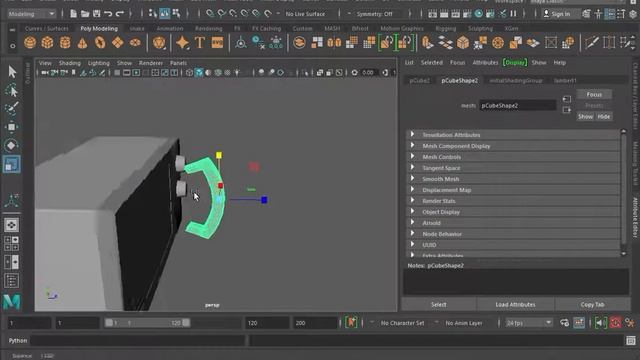Screen dimensions: 640x360
Task: Click the playback end field 200
Action: pyautogui.click(x=315, y=323)
